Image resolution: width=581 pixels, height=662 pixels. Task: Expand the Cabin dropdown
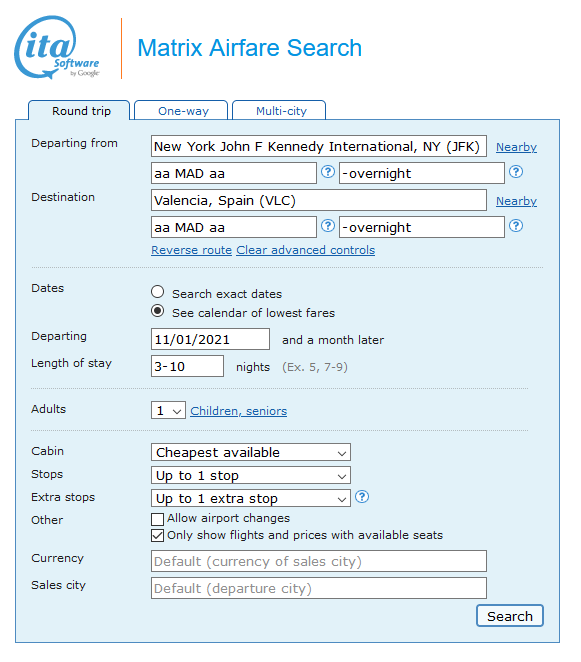tap(251, 452)
